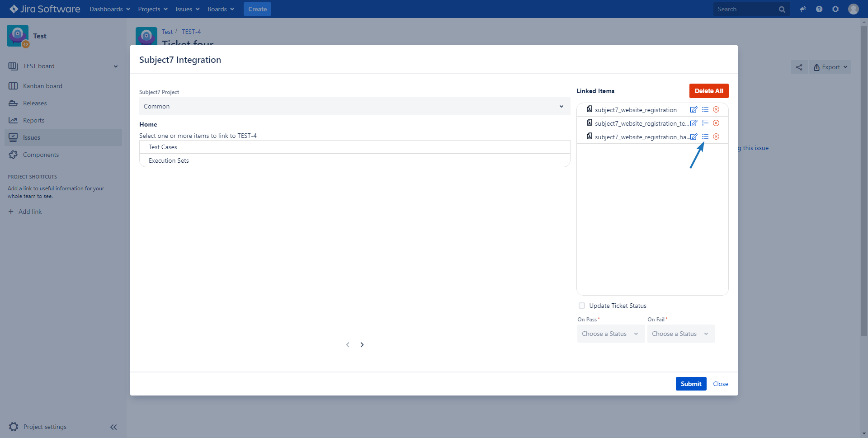This screenshot has width=868, height=438.
Task: Click edit icon for subject7_website_registration
Action: click(693, 110)
